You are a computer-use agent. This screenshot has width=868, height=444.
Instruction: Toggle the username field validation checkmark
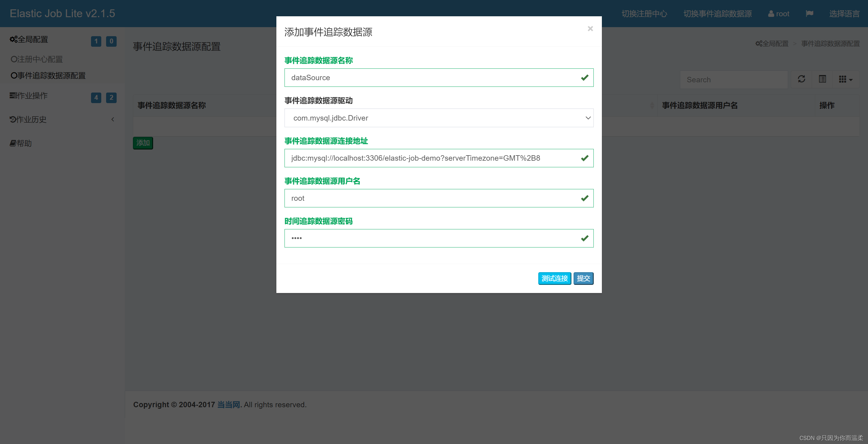coord(584,198)
